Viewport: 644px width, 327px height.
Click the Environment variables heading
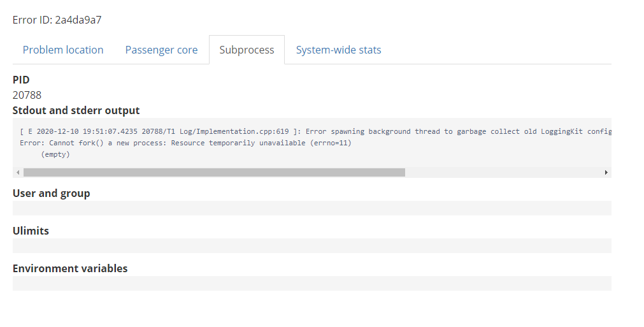70,268
